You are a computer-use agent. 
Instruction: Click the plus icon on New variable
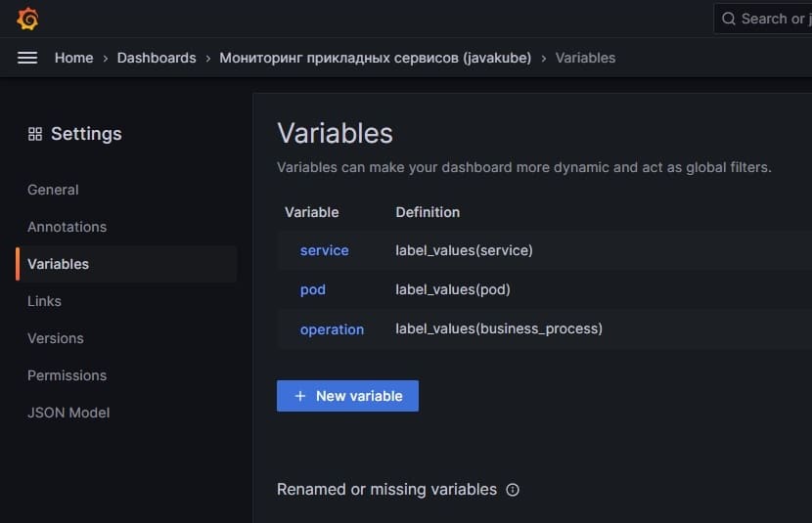pyautogui.click(x=299, y=396)
